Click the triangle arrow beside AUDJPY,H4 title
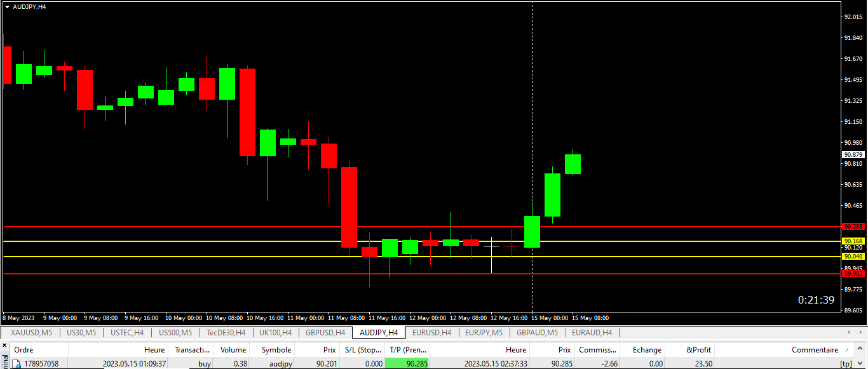The image size is (868, 369). click(x=8, y=6)
